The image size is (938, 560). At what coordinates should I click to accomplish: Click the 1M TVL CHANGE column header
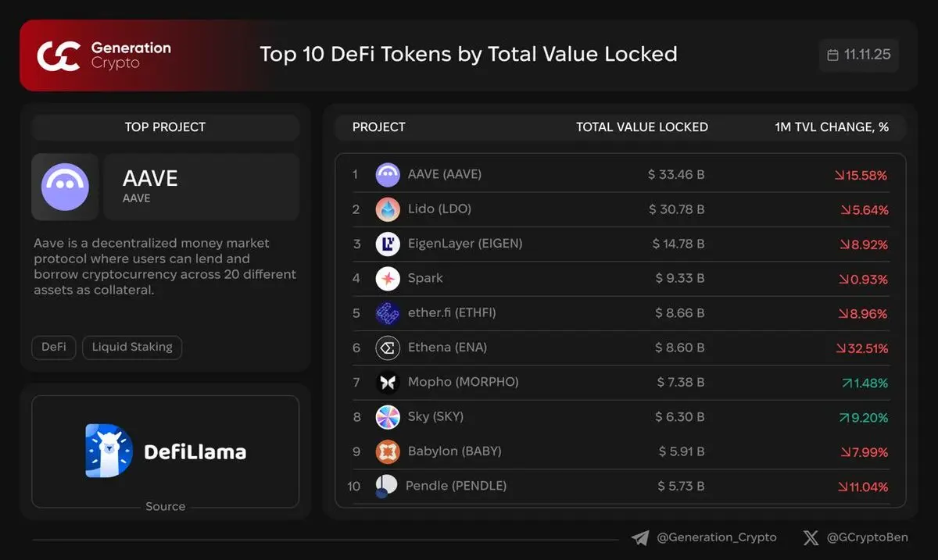click(832, 127)
